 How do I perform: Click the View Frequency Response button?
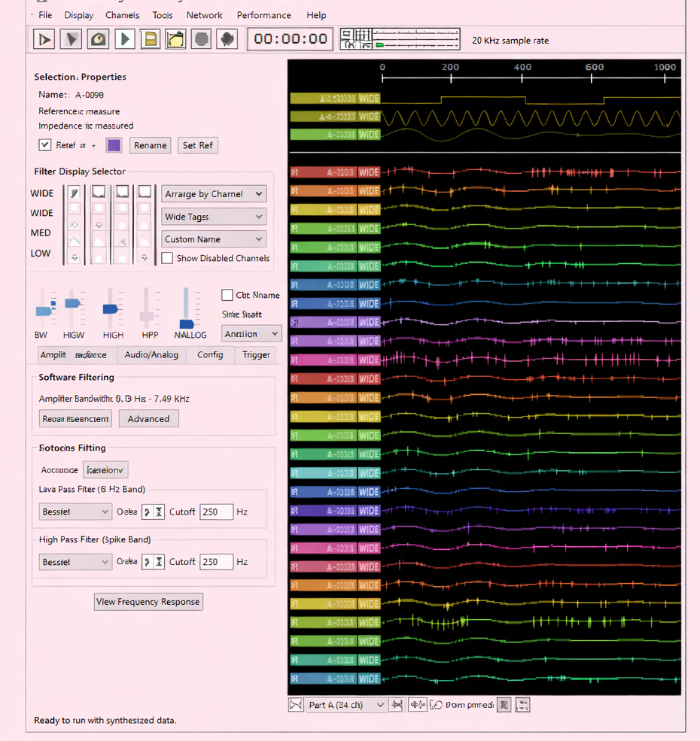(x=148, y=602)
